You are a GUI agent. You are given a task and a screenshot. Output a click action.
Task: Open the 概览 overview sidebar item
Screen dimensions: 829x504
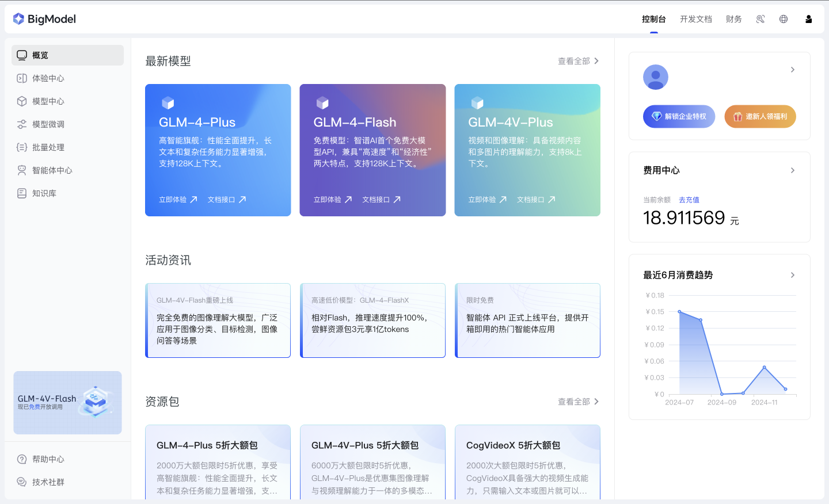67,55
